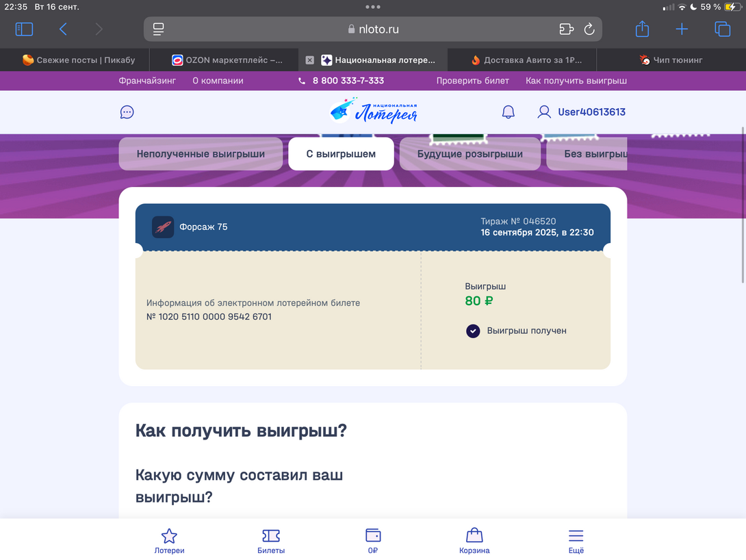The height and width of the screenshot is (560, 746).
Task: Click the Форсаж 75 rocket icon
Action: click(163, 227)
